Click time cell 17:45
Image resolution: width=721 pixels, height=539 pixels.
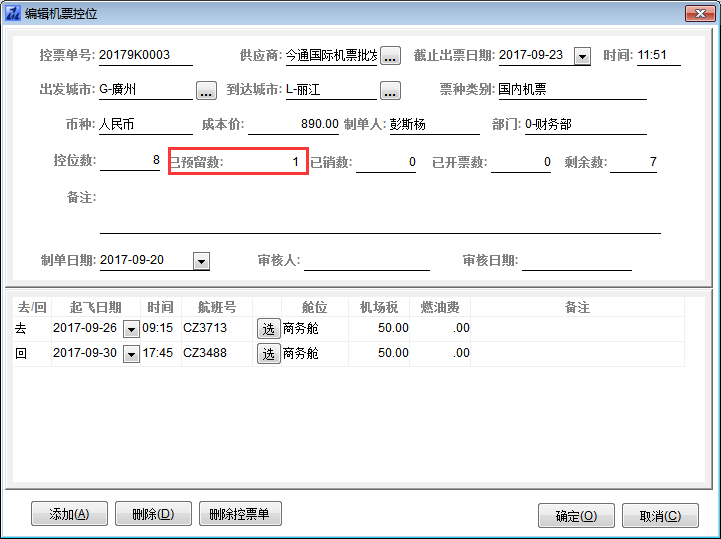(x=160, y=354)
